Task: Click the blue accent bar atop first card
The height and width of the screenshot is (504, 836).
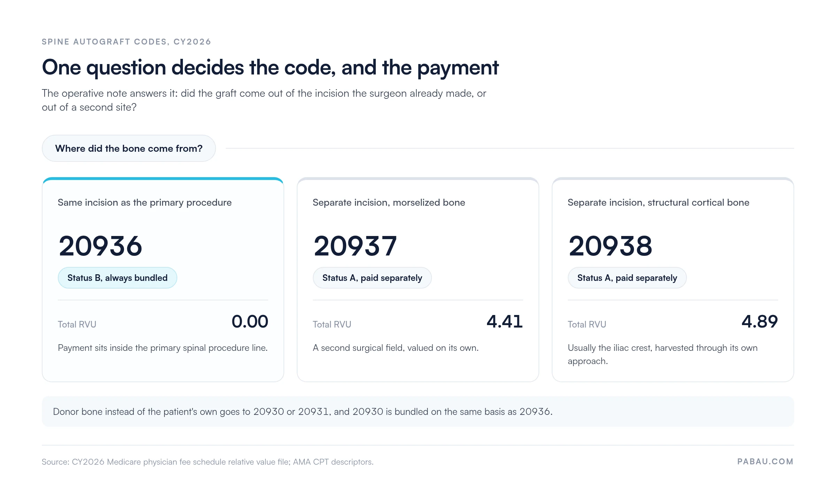Action: click(163, 179)
